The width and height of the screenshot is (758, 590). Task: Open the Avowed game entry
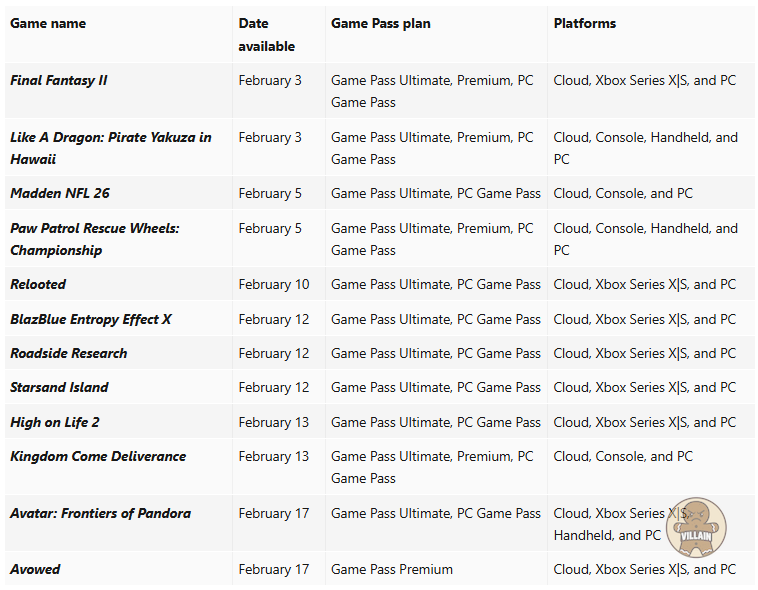coord(35,569)
